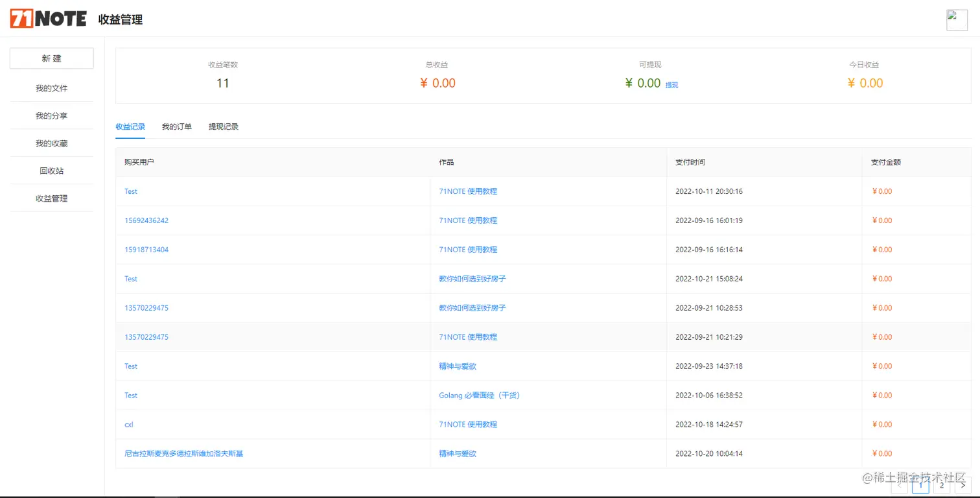Viewport: 980px width, 498px height.
Task: Open 回收站 in the sidebar
Action: [52, 171]
